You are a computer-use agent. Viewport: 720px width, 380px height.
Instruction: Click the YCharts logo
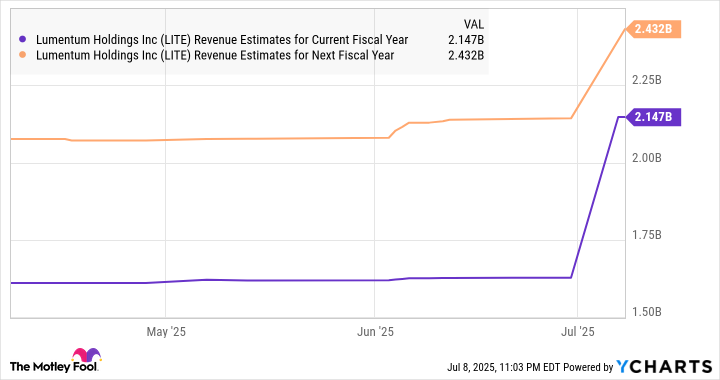(x=664, y=366)
